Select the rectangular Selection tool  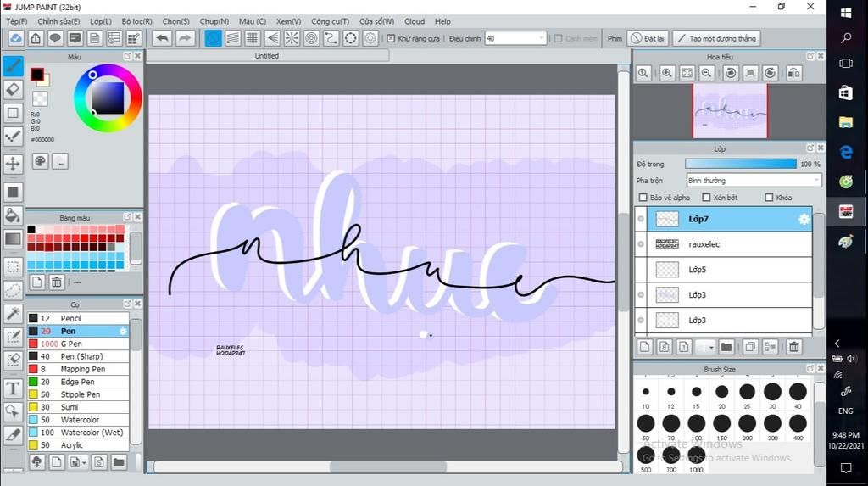(x=13, y=266)
